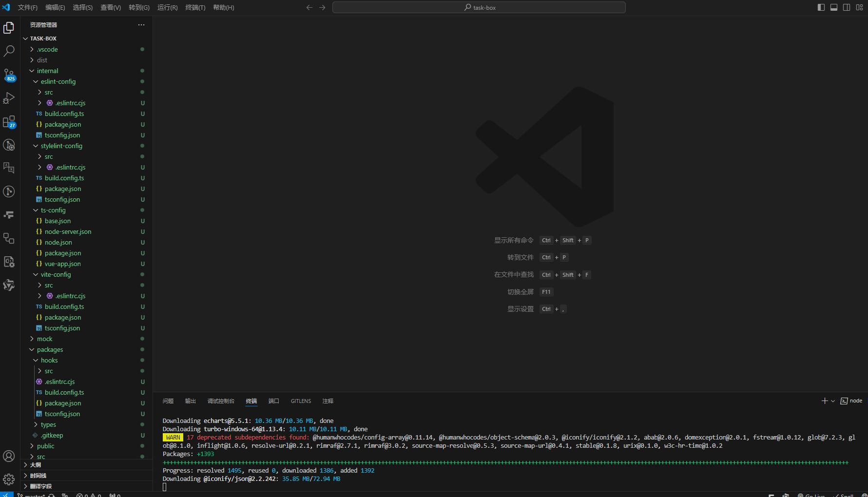Viewport: 868px width, 497px height.
Task: Open the Manage gear icon
Action: coord(9,479)
